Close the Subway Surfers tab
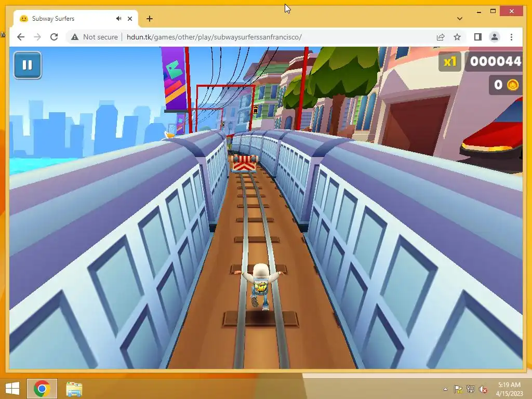Screen dimensions: 532x399 coord(129,19)
